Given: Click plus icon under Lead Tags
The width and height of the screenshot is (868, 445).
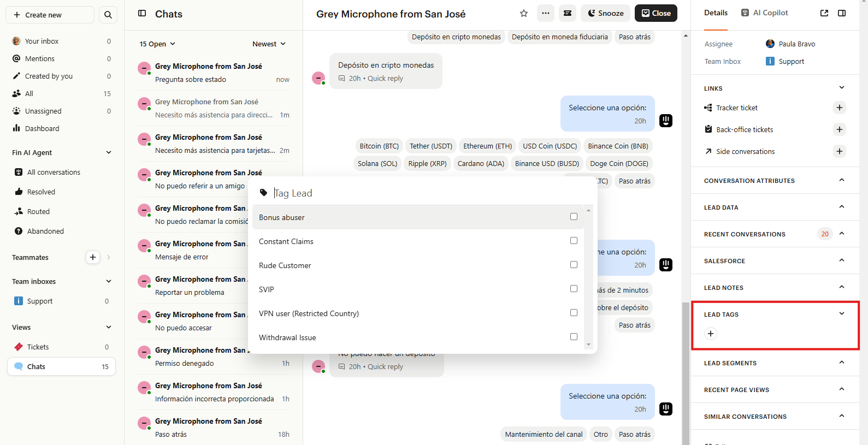Looking at the screenshot, I should (711, 334).
